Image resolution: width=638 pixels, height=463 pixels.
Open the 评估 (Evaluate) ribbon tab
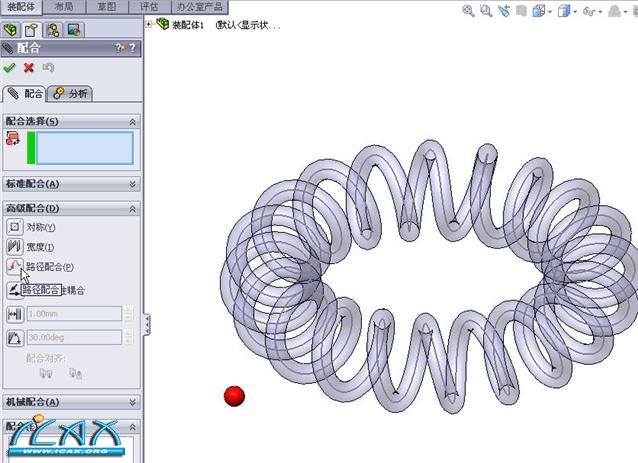point(148,6)
